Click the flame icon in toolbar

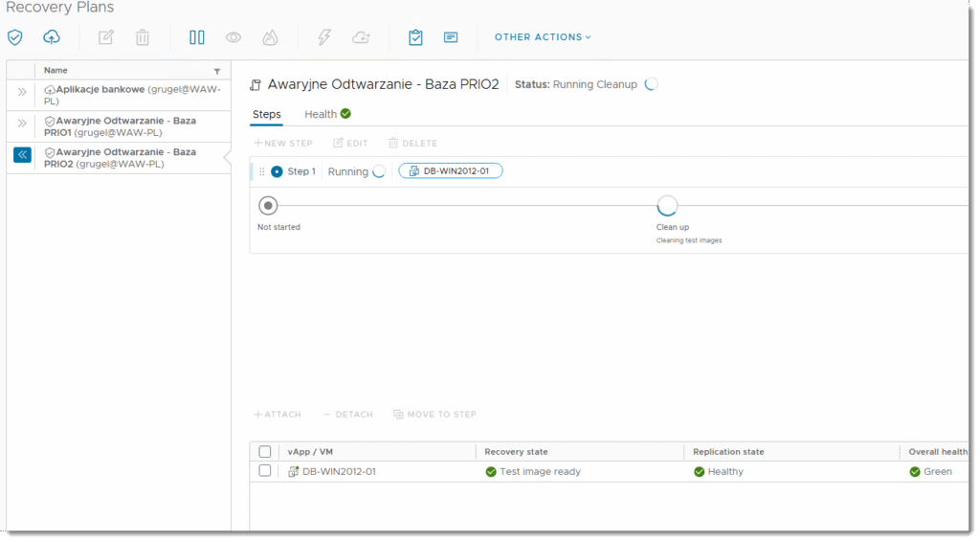pyautogui.click(x=270, y=37)
